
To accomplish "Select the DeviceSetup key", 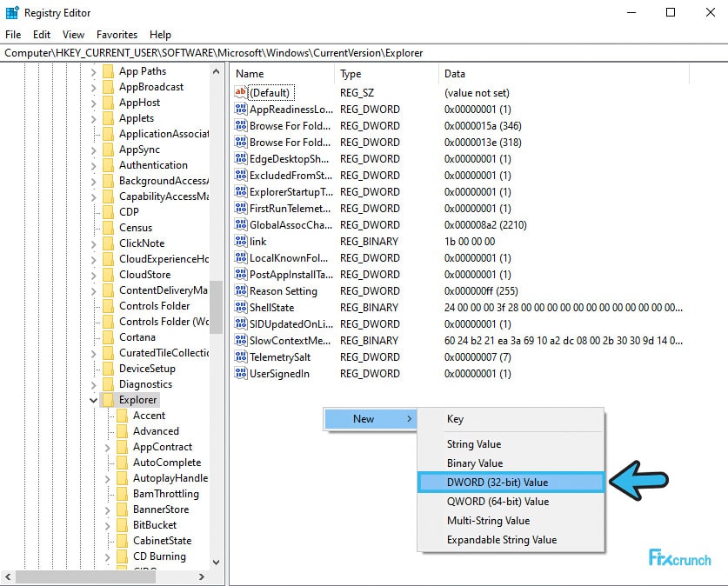I will pos(147,369).
